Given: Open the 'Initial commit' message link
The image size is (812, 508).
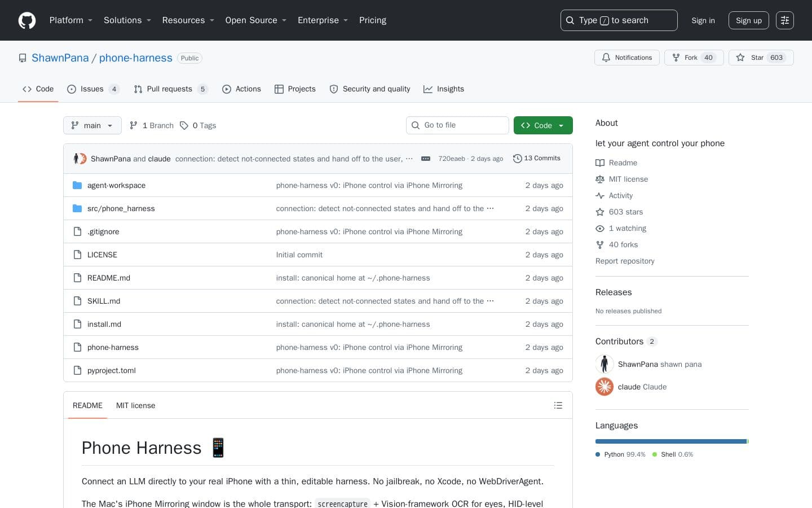Looking at the screenshot, I should (x=299, y=255).
